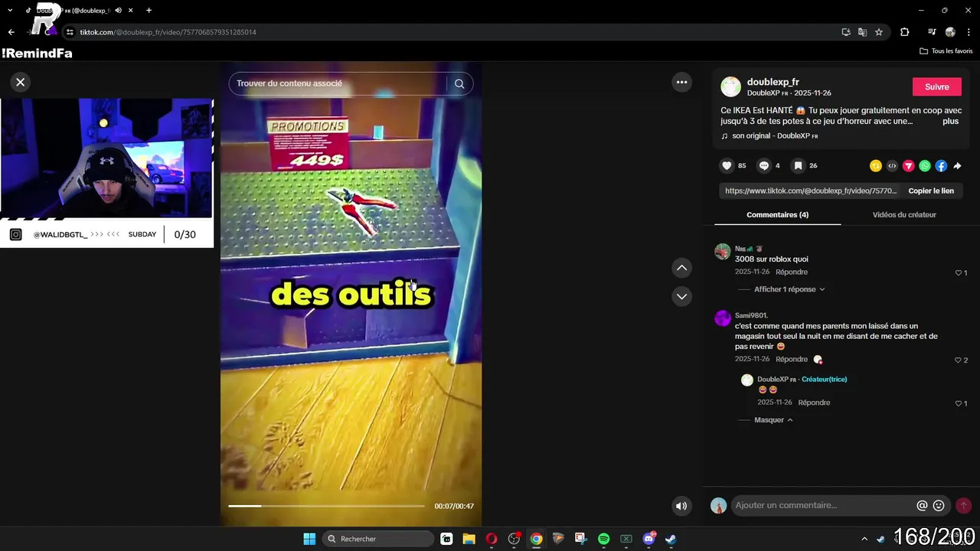Open the 'Tous les favoris' folder

coord(946,51)
